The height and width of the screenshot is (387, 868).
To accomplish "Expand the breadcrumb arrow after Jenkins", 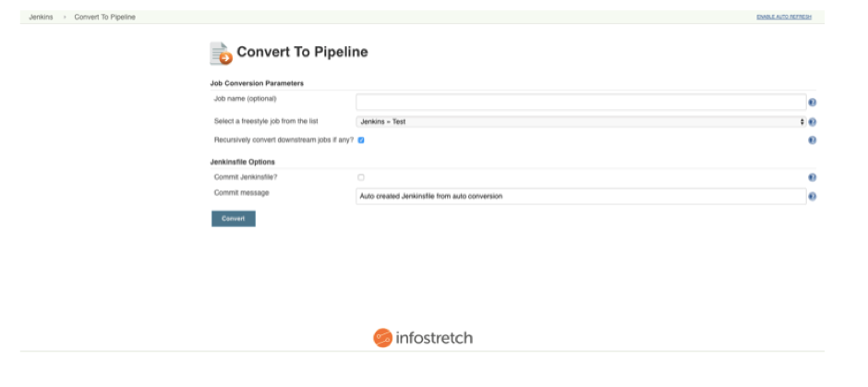I will click(65, 18).
